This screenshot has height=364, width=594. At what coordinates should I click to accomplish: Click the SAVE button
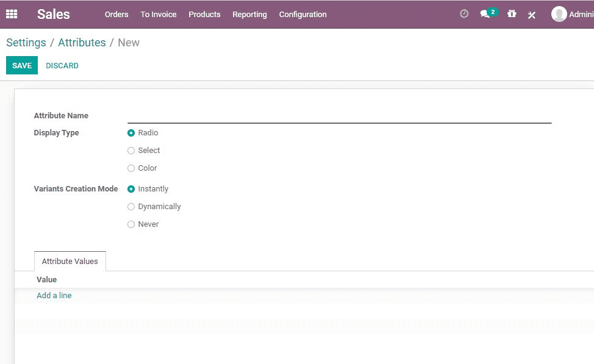22,65
